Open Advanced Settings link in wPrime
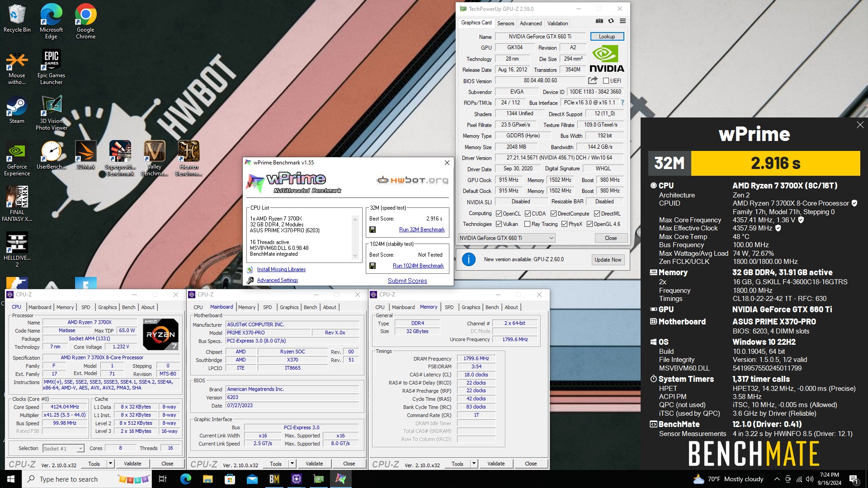Viewport: 868px width, 488px height. click(x=277, y=280)
